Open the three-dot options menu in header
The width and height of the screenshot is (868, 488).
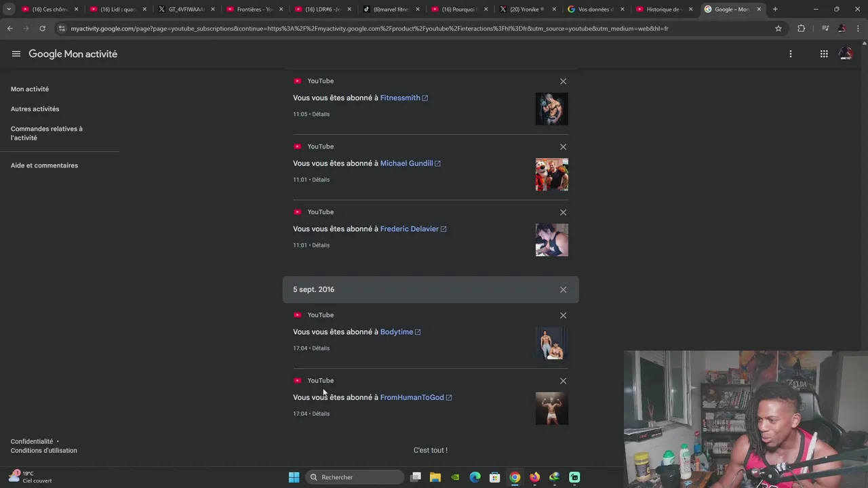click(x=791, y=54)
